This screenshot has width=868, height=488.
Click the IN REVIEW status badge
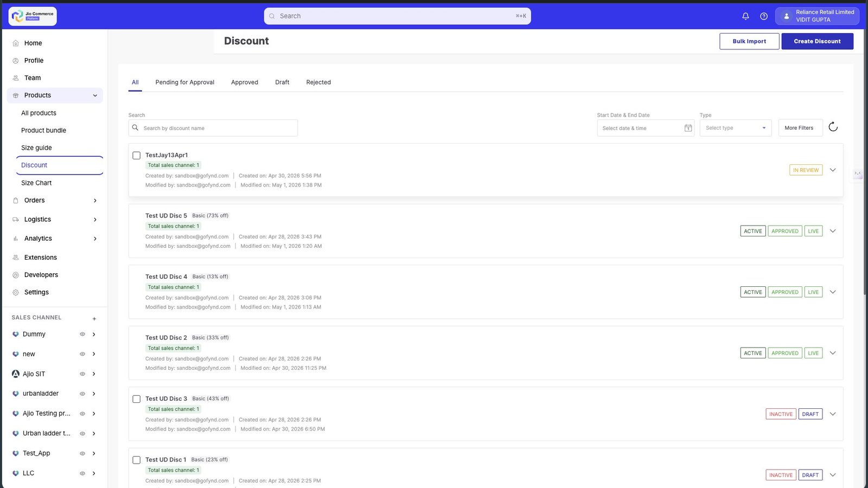coord(806,170)
